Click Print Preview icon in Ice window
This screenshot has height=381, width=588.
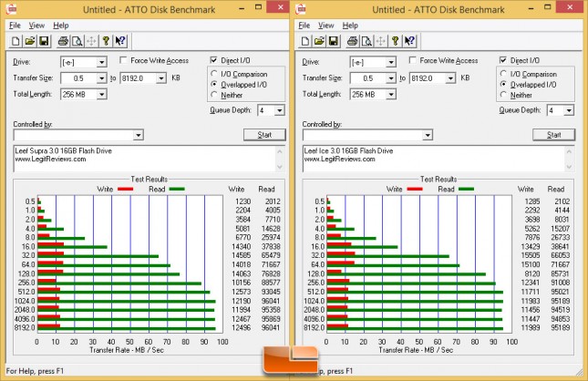pyautogui.click(x=366, y=41)
